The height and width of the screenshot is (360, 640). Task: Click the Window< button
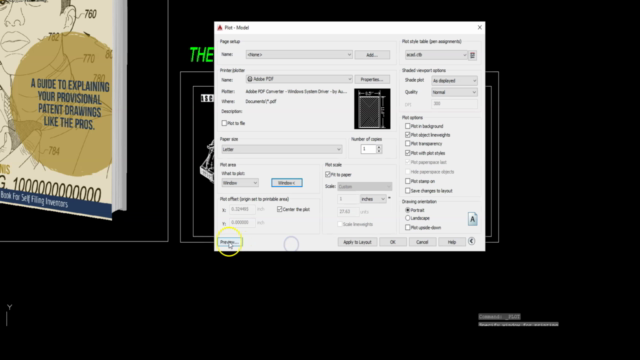[287, 183]
